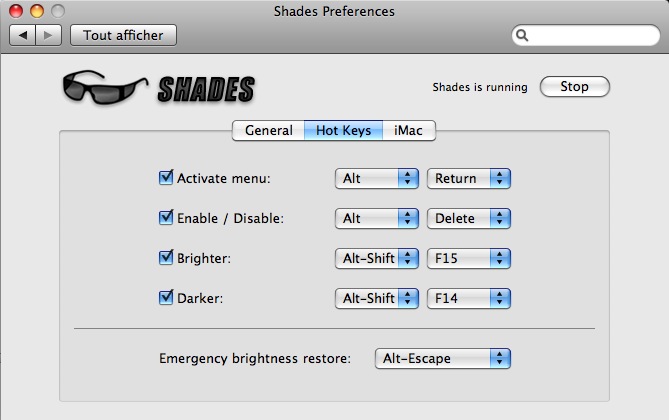The width and height of the screenshot is (669, 420).
Task: Click the back navigation arrow
Action: point(23,35)
